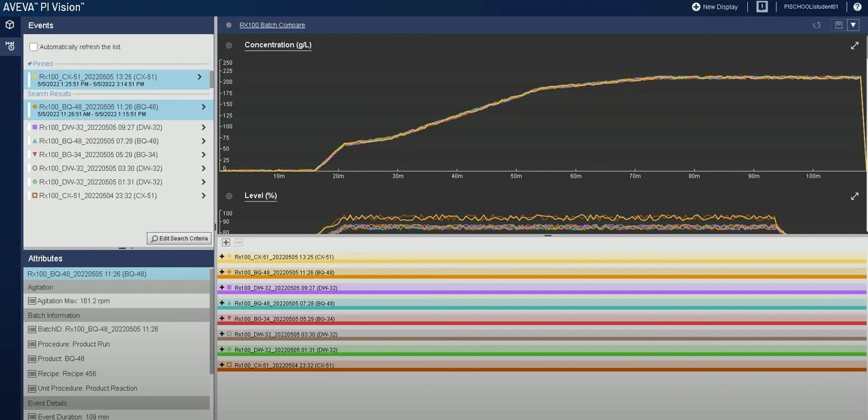Open the save options dropdown arrow

853,25
